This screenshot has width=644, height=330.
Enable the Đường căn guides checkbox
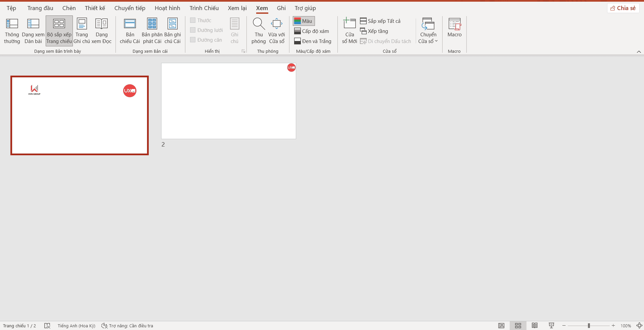pyautogui.click(x=193, y=40)
